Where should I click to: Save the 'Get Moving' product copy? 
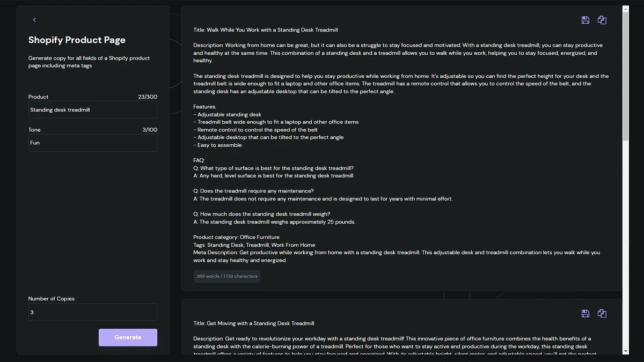585,313
